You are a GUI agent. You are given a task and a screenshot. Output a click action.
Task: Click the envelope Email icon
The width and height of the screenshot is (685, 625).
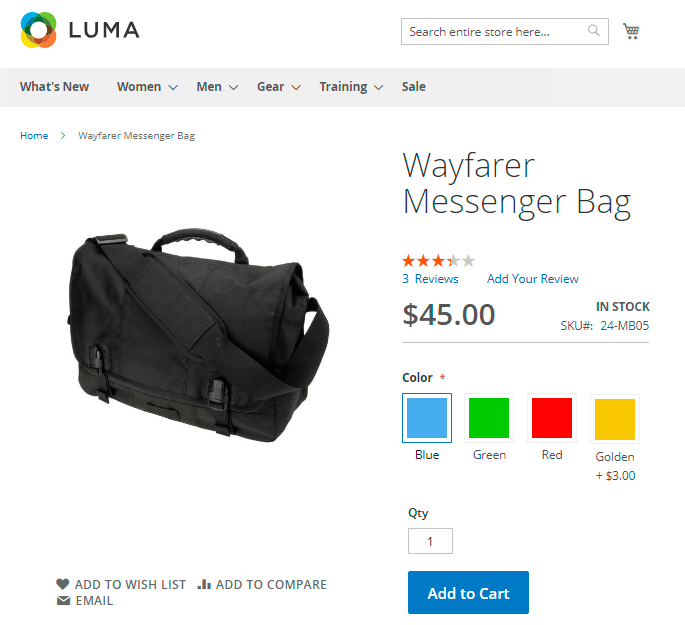63,601
